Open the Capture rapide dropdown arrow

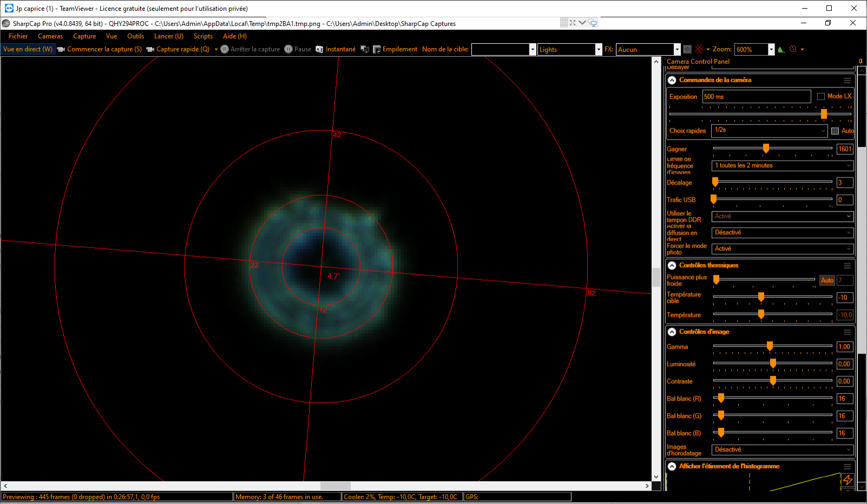(216, 49)
